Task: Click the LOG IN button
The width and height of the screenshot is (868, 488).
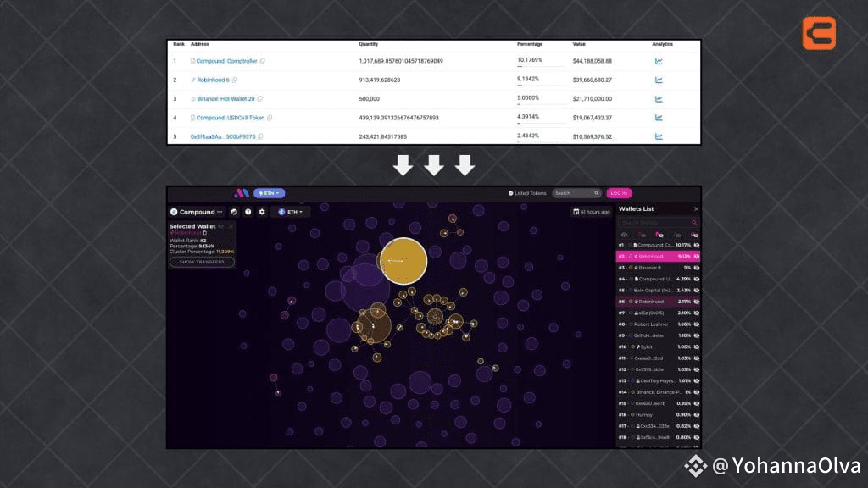Action: [619, 193]
